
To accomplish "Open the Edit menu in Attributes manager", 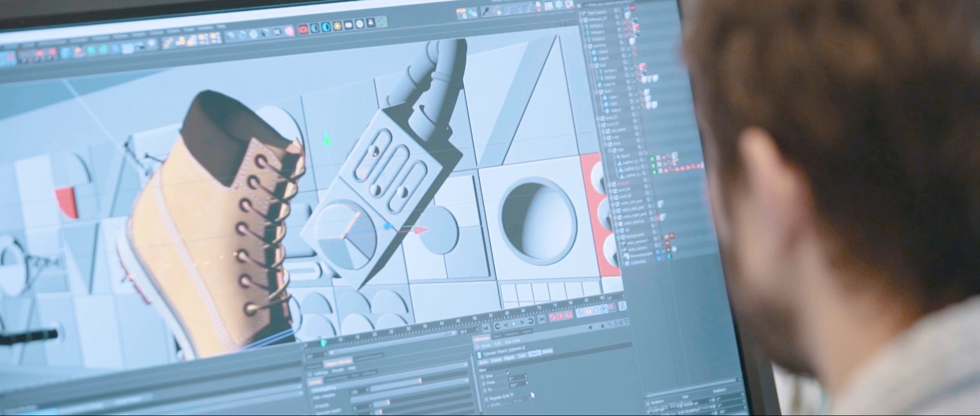I will (498, 343).
